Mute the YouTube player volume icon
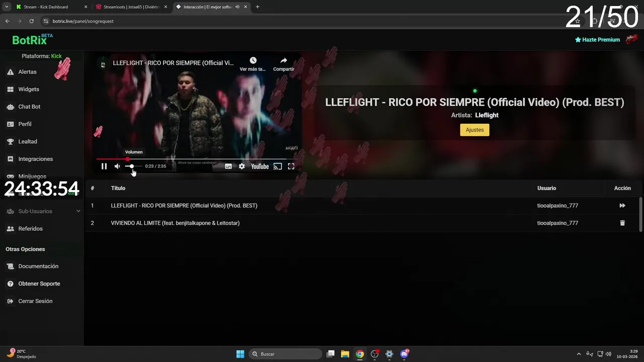644x362 pixels. tap(117, 166)
